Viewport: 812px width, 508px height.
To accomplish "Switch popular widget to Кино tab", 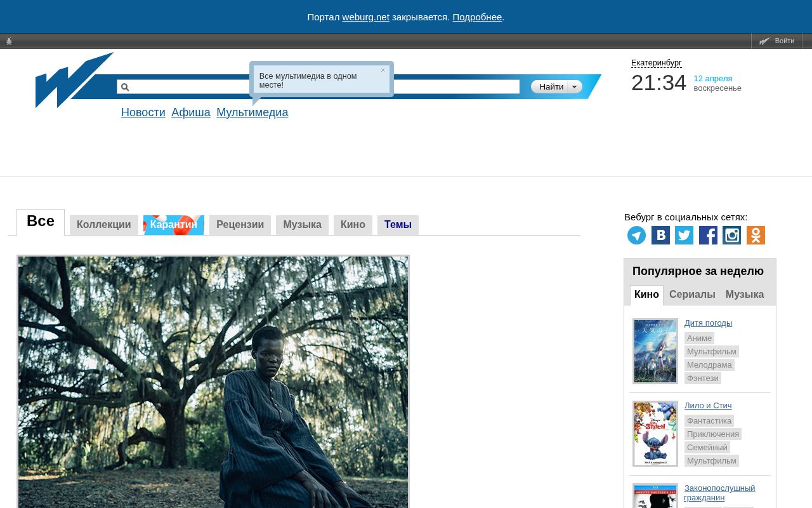I will [x=646, y=295].
